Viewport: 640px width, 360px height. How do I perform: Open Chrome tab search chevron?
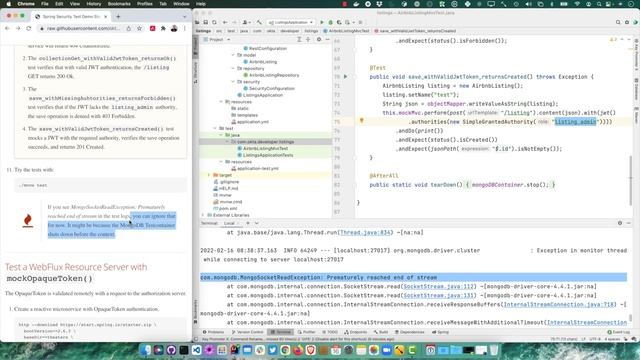point(184,17)
